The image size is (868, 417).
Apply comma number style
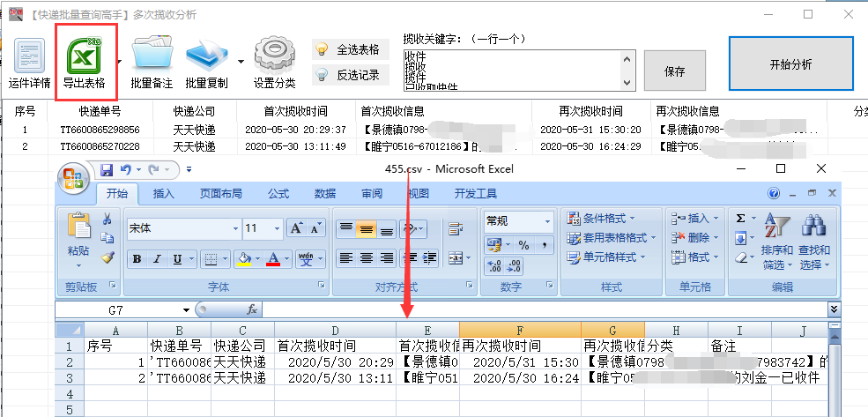(x=544, y=245)
